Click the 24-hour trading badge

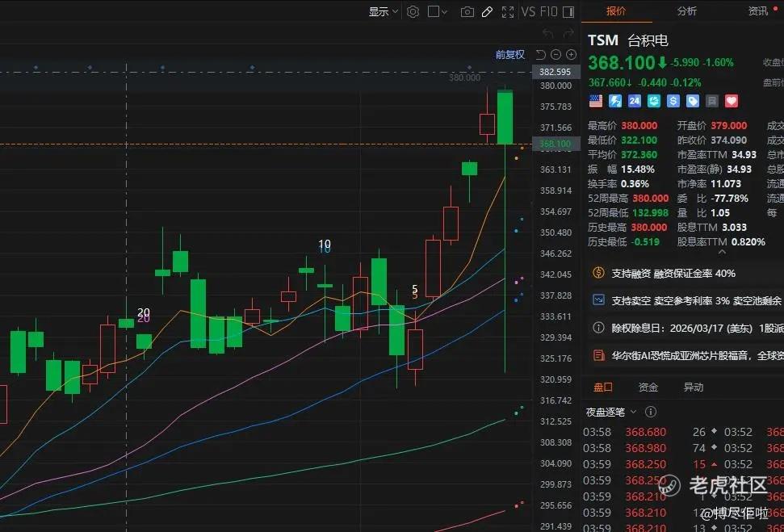pyautogui.click(x=635, y=102)
